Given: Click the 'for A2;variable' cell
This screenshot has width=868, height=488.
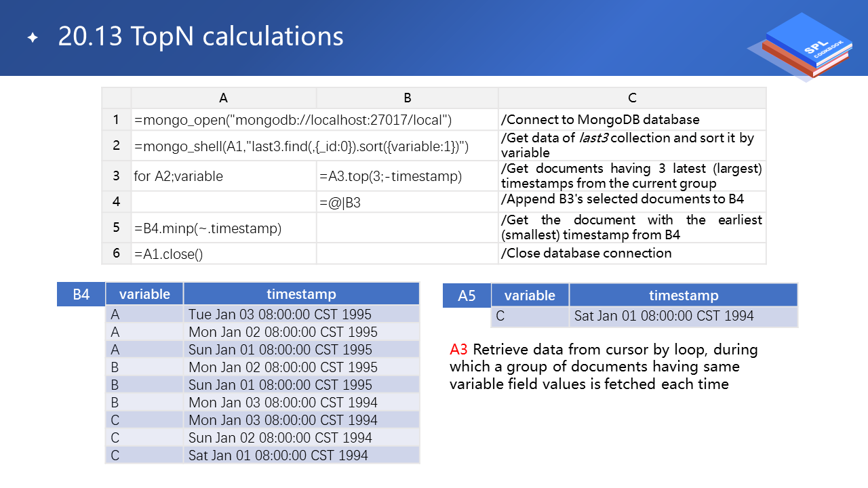Looking at the screenshot, I should (x=179, y=176).
